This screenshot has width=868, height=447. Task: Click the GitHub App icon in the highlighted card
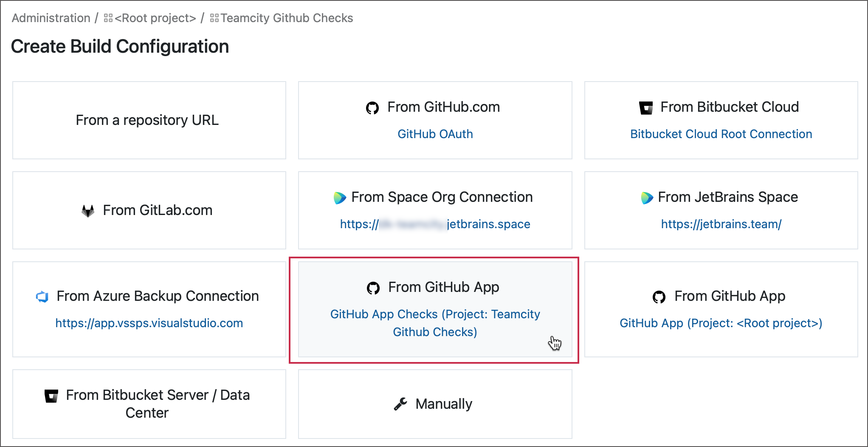coord(373,288)
